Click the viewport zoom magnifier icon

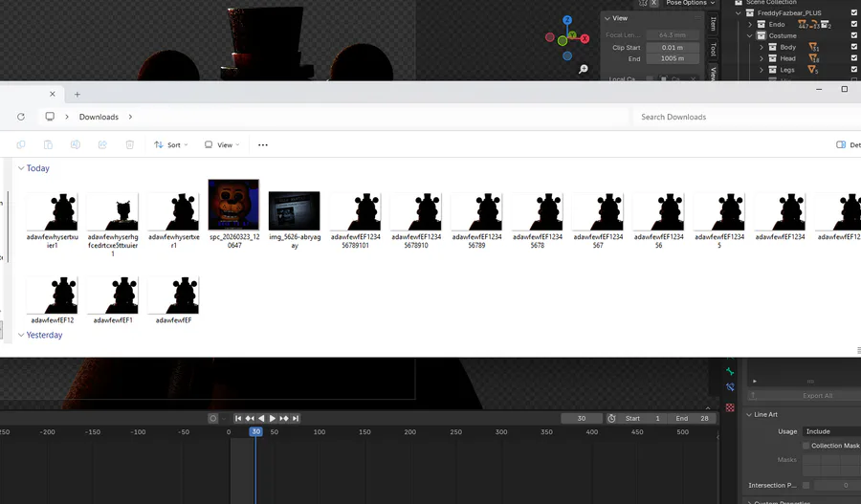pos(584,69)
